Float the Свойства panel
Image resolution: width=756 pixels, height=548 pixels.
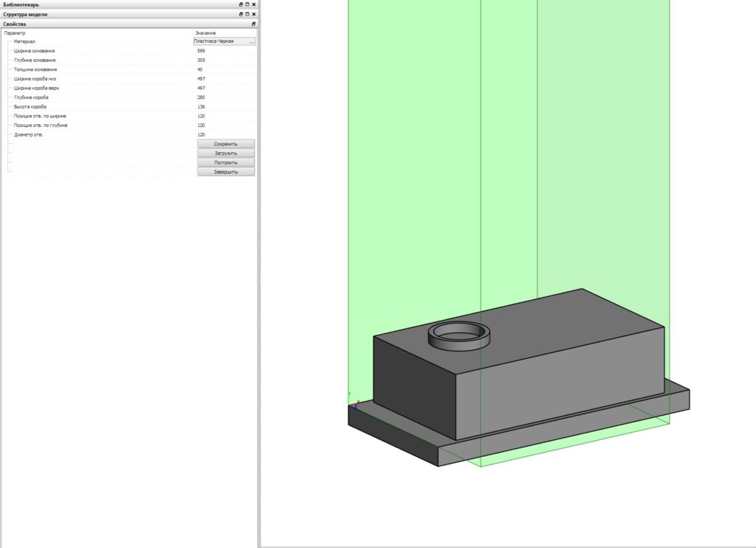point(254,24)
